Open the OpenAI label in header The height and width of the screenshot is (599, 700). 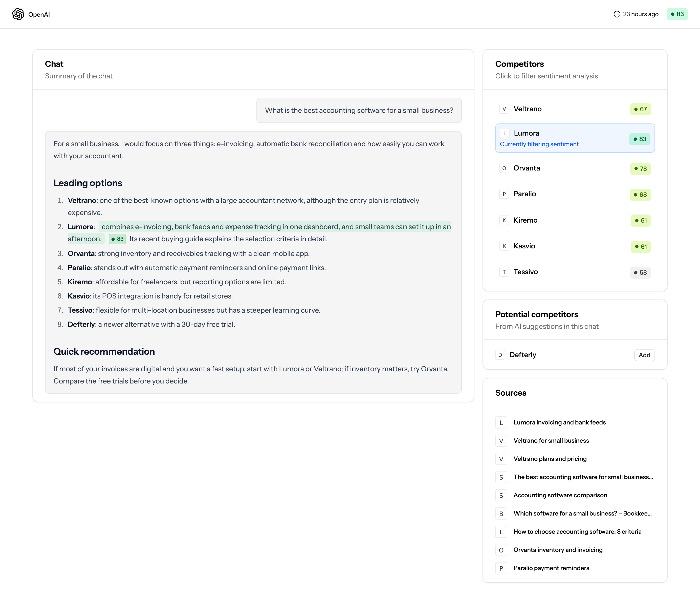39,14
